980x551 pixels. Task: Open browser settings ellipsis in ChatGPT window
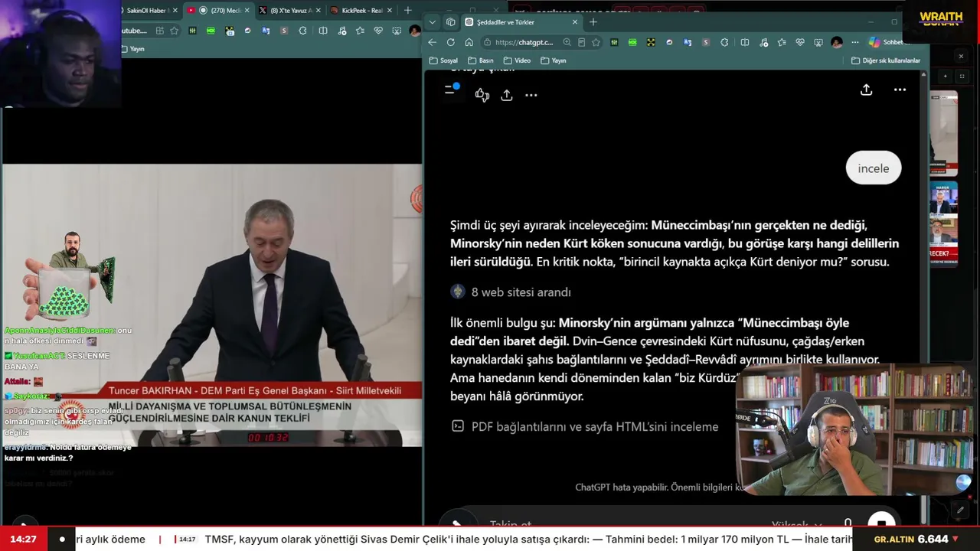(x=855, y=42)
